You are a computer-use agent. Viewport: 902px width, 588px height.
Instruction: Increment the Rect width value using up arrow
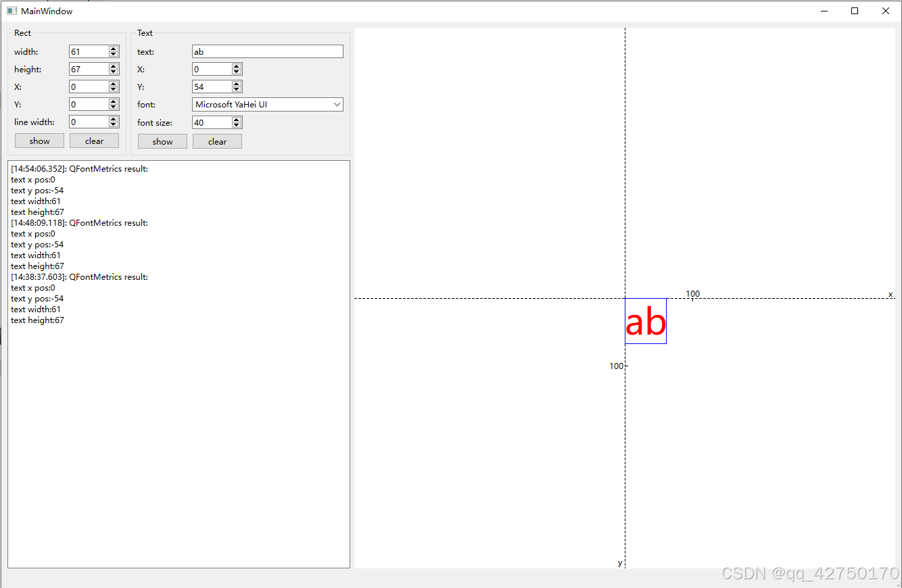coord(113,48)
